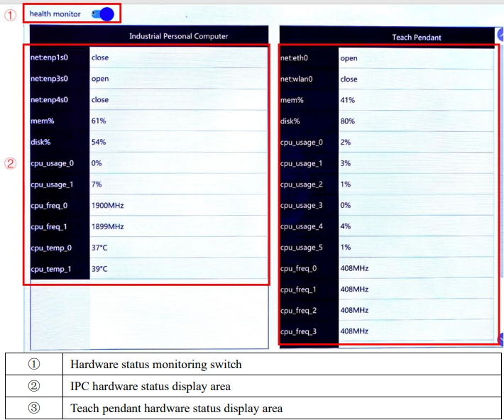This screenshot has height=420, width=504.
Task: Click "IPC hardware status display area" legend text
Action: tap(150, 386)
